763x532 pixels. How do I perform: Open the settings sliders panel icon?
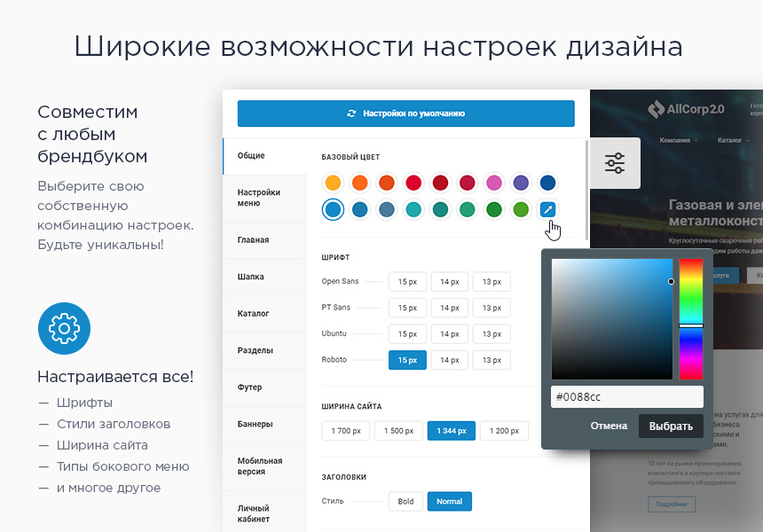pyautogui.click(x=615, y=163)
